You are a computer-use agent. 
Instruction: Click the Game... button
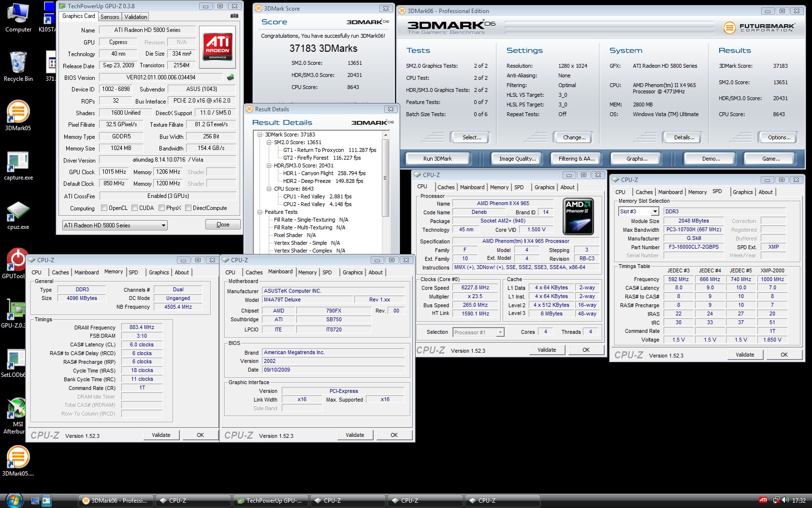(770, 158)
